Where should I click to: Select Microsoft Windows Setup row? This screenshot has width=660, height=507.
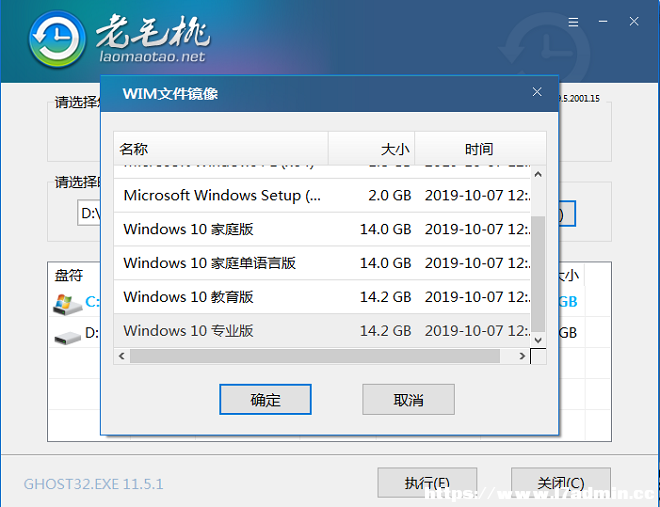pyautogui.click(x=322, y=195)
